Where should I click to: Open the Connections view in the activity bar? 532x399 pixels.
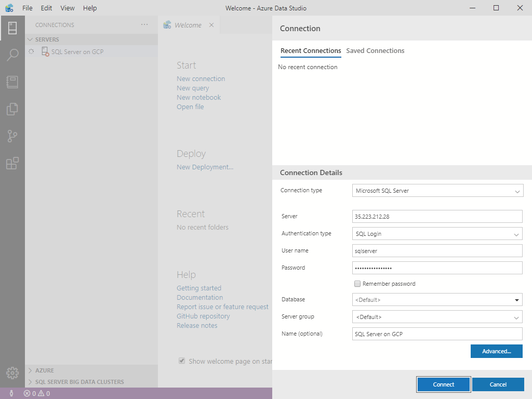pos(12,28)
